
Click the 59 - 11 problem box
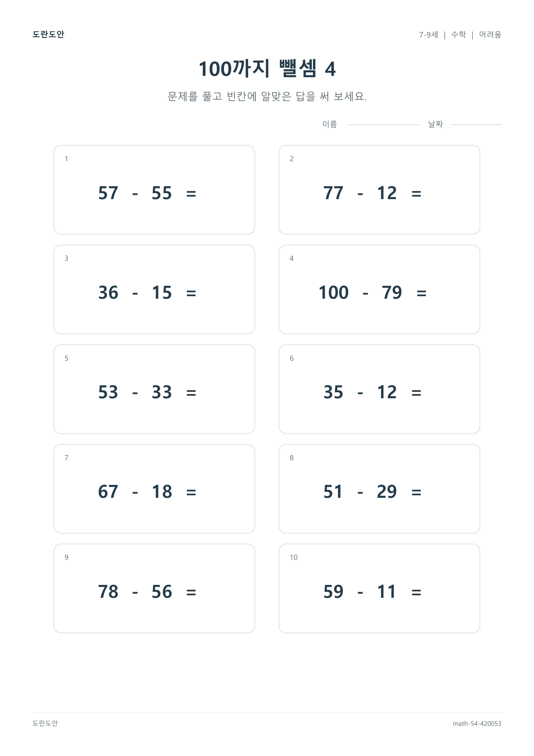[x=379, y=588]
